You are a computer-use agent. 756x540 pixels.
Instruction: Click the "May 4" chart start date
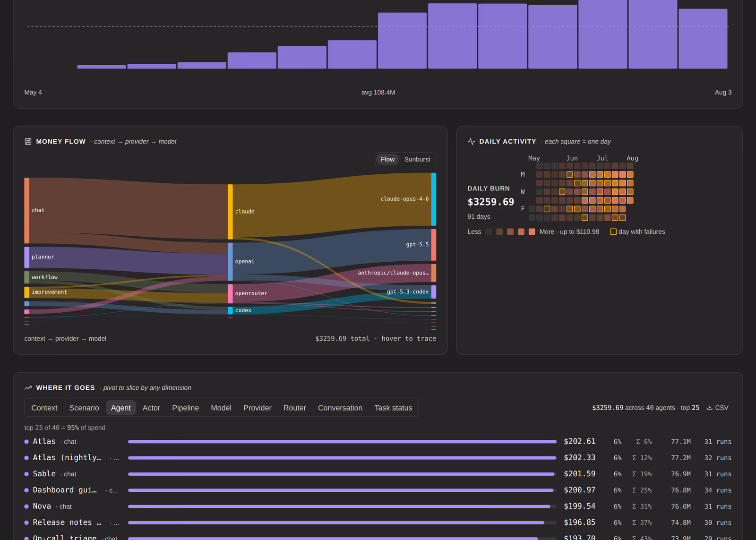[33, 92]
